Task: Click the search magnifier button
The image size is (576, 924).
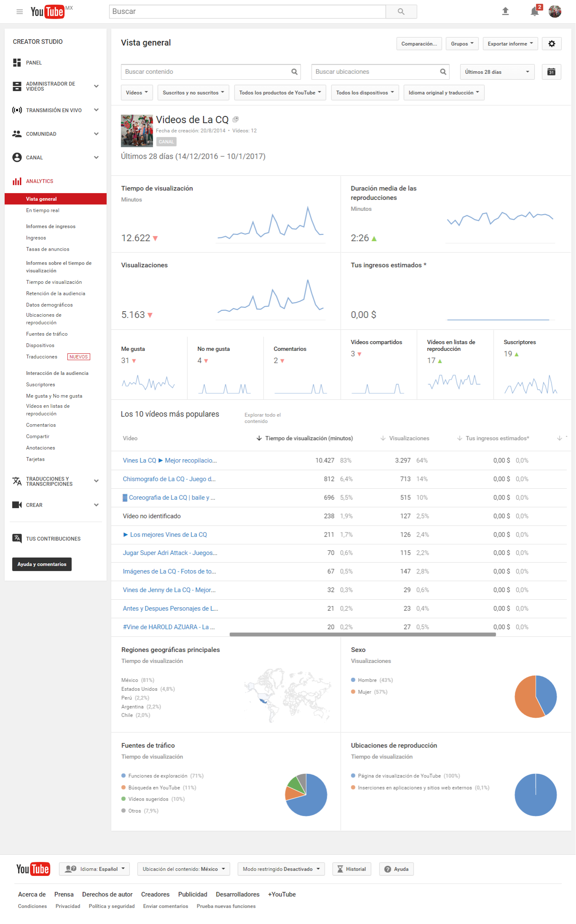Action: tap(401, 11)
